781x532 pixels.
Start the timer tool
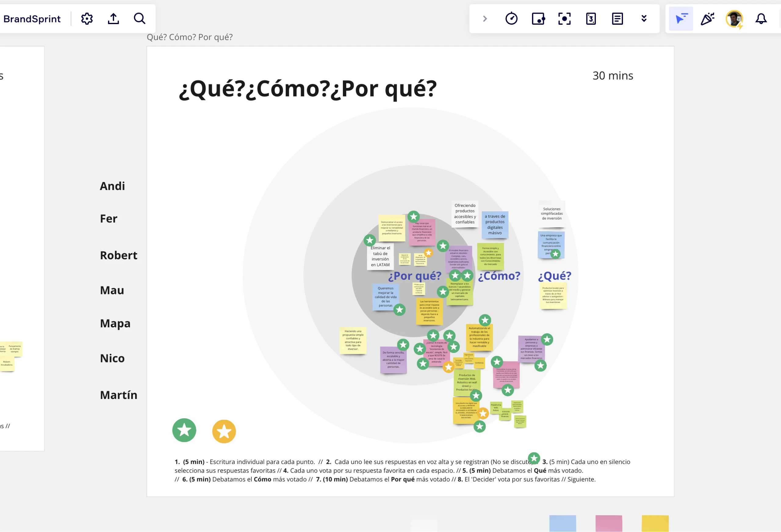(512, 19)
